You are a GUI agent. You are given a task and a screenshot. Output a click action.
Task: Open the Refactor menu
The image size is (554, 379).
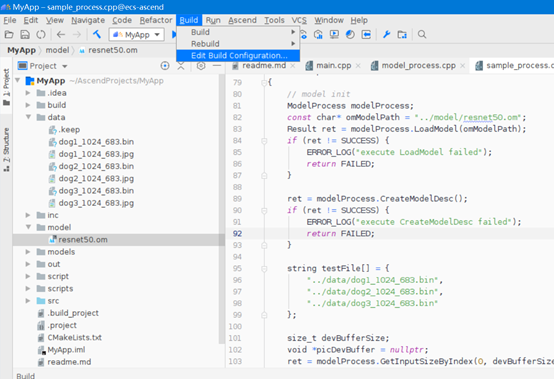(156, 20)
